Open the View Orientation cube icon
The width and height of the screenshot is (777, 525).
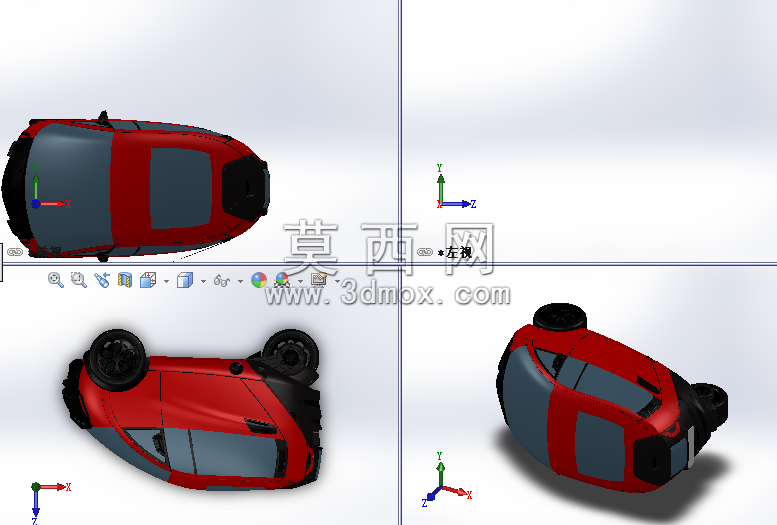click(x=148, y=280)
